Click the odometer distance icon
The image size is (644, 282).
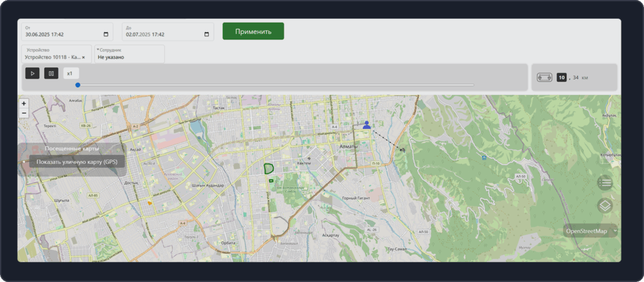point(544,77)
